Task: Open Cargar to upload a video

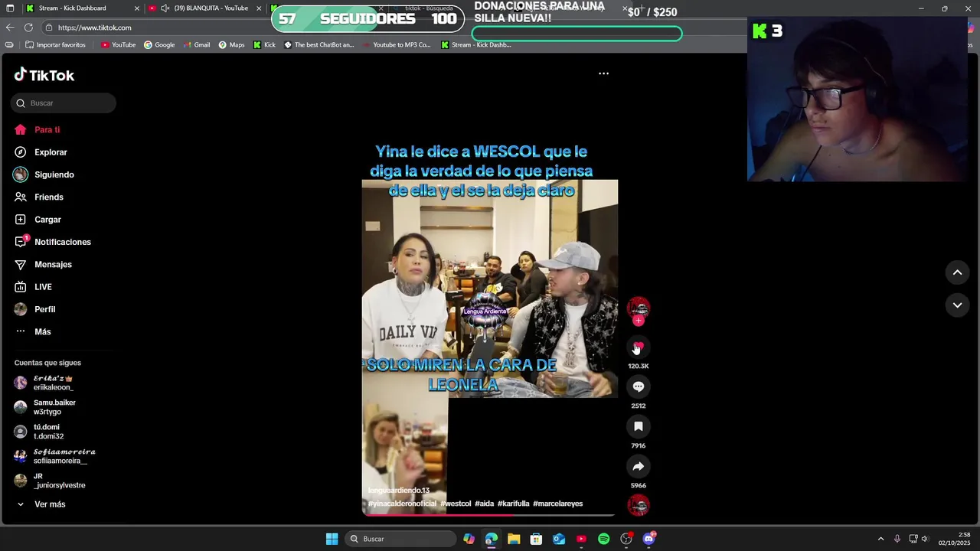Action: 38,220
